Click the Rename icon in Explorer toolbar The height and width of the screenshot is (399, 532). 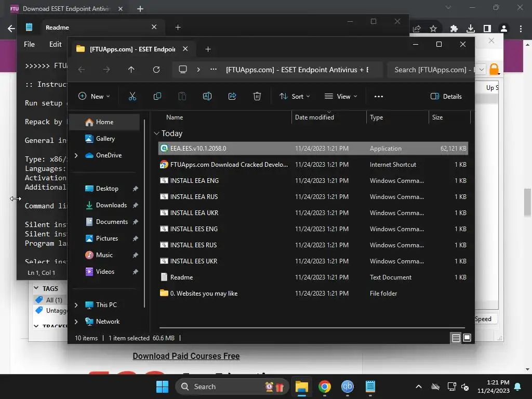coord(207,96)
